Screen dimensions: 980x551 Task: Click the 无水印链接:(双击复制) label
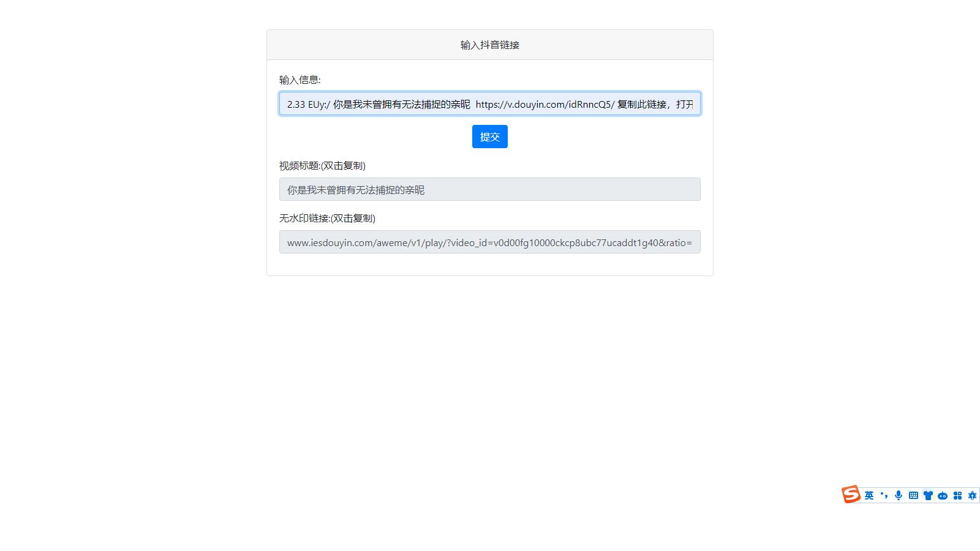327,219
